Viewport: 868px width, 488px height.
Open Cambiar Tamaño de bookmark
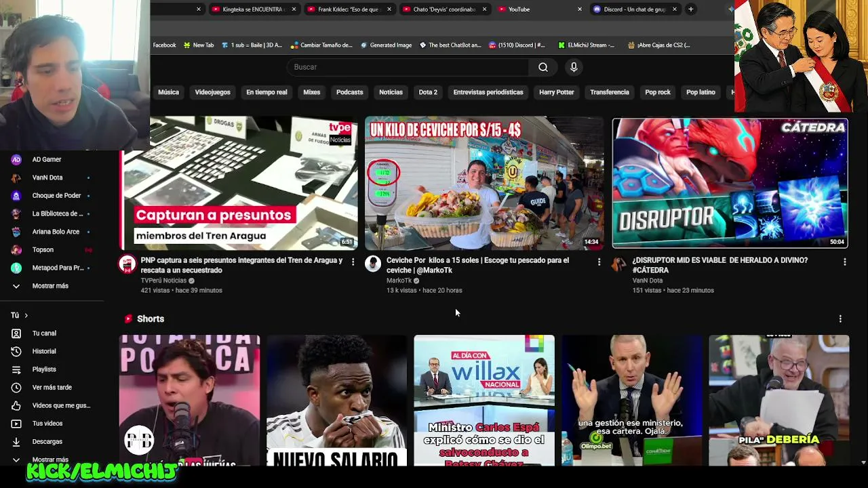[321, 45]
